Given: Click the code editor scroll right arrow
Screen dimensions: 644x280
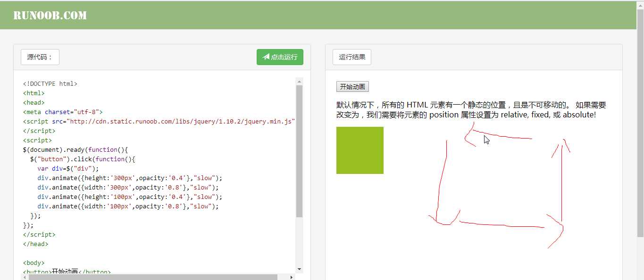Looking at the screenshot, I should (x=291, y=277).
